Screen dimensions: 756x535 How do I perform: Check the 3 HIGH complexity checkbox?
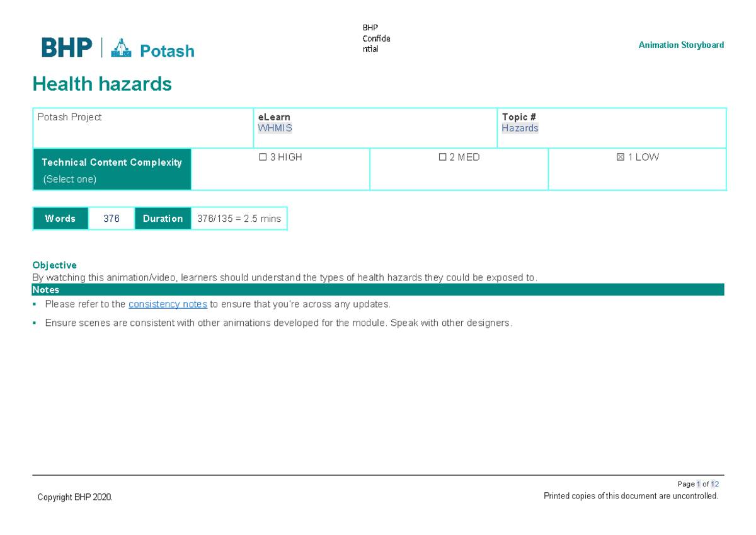[263, 158]
